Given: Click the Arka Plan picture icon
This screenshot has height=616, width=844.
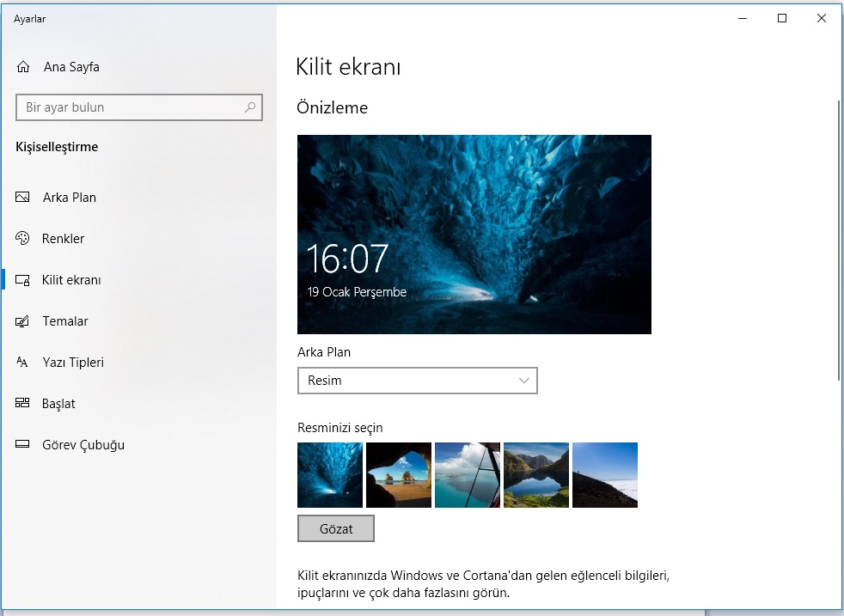Looking at the screenshot, I should click(x=22, y=197).
